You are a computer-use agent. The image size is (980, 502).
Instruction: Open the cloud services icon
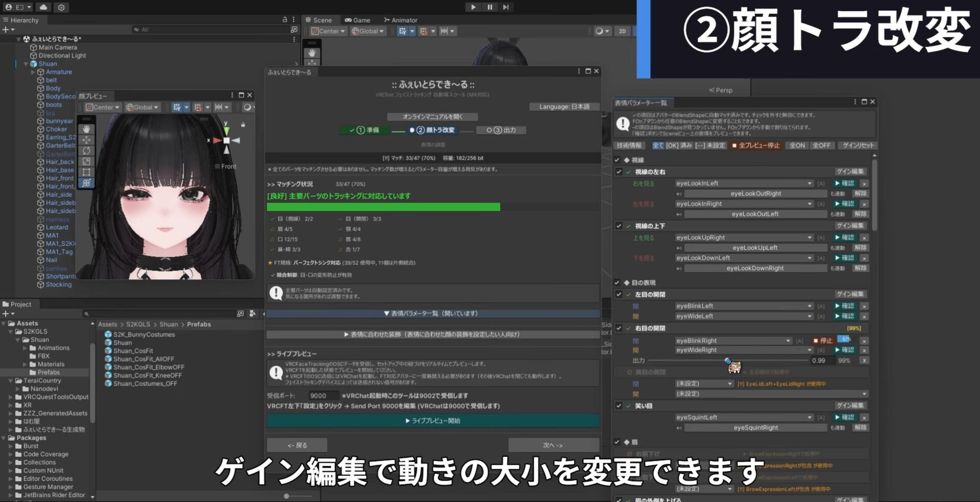(43, 7)
